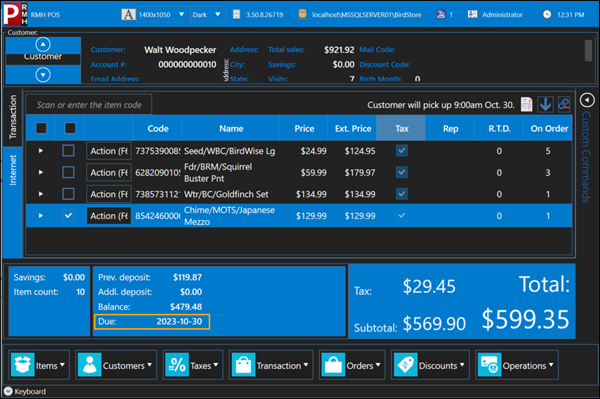Click the link icon beside comment
600x399 pixels.
tap(564, 104)
